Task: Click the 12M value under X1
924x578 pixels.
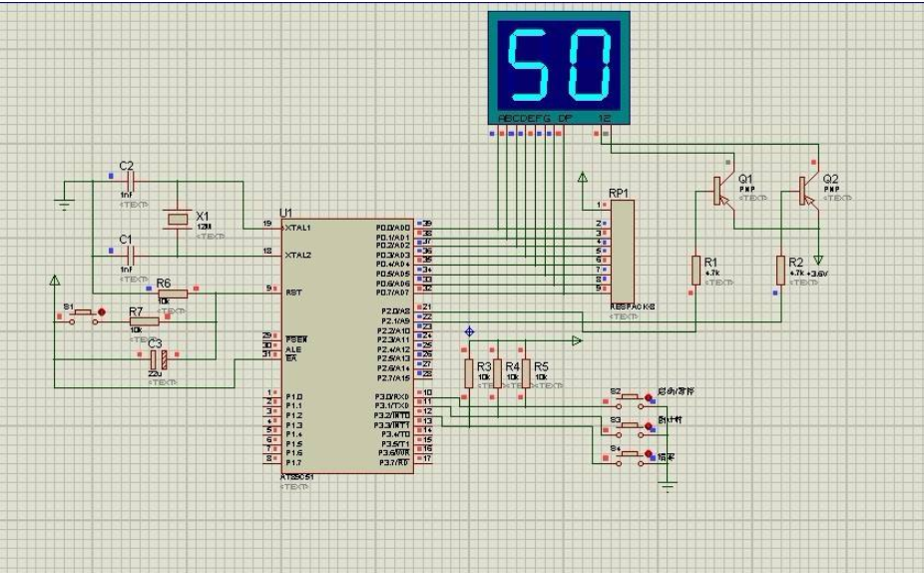Action: 204,227
